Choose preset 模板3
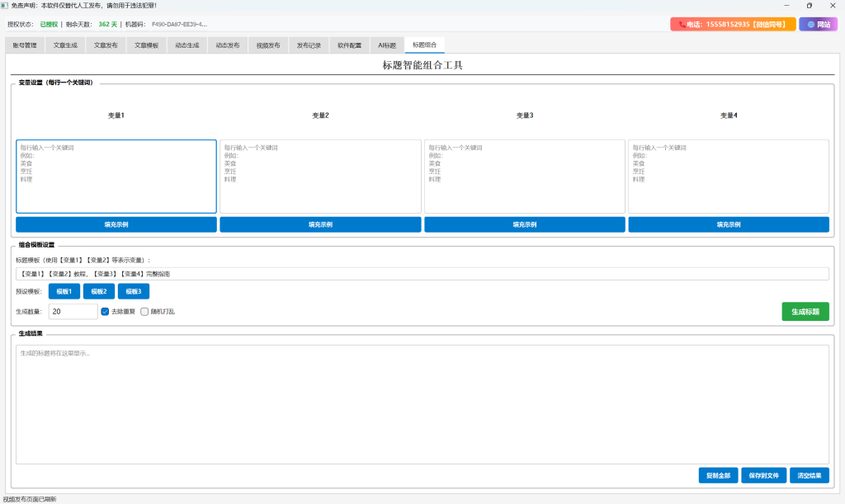 tap(134, 291)
